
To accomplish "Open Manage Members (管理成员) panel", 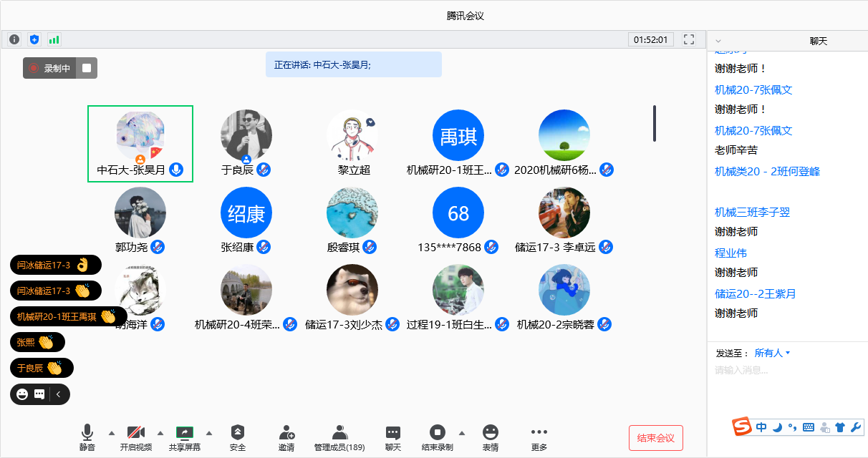I will tap(339, 437).
